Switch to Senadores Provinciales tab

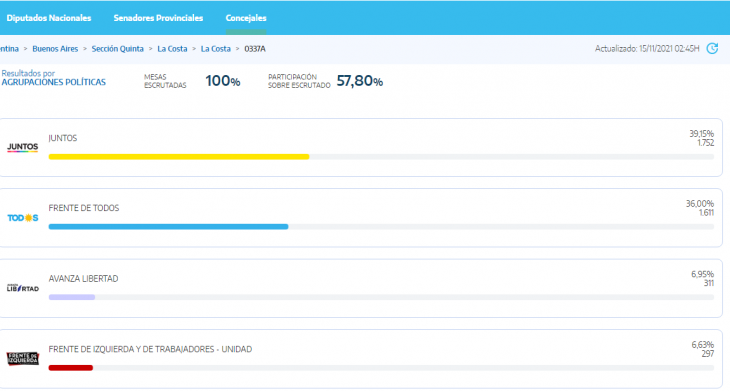(158, 18)
